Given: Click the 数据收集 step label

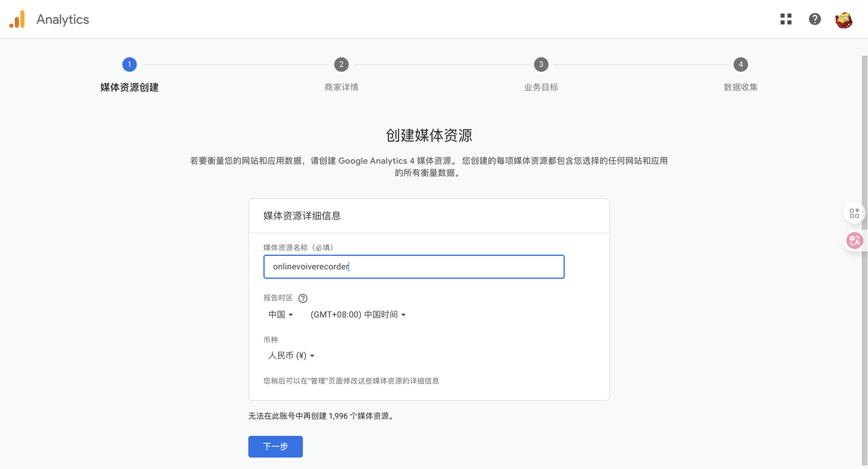Looking at the screenshot, I should 741,88.
